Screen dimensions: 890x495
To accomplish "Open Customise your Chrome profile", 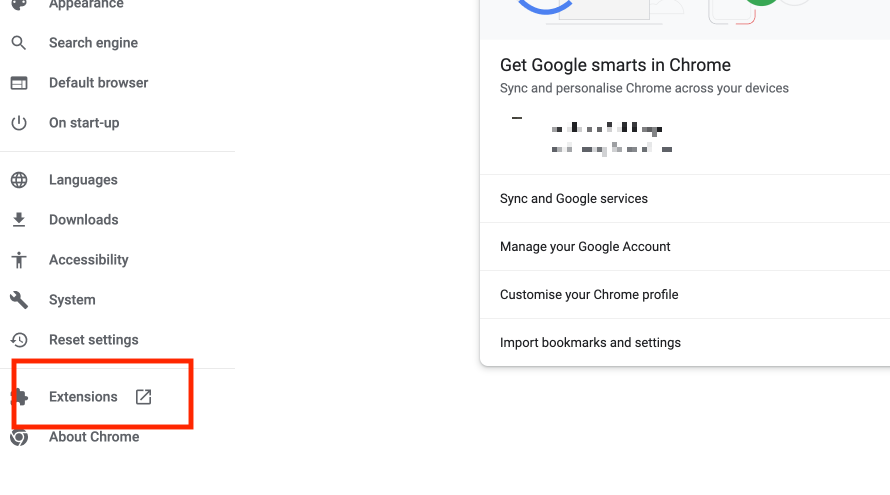I will (685, 295).
